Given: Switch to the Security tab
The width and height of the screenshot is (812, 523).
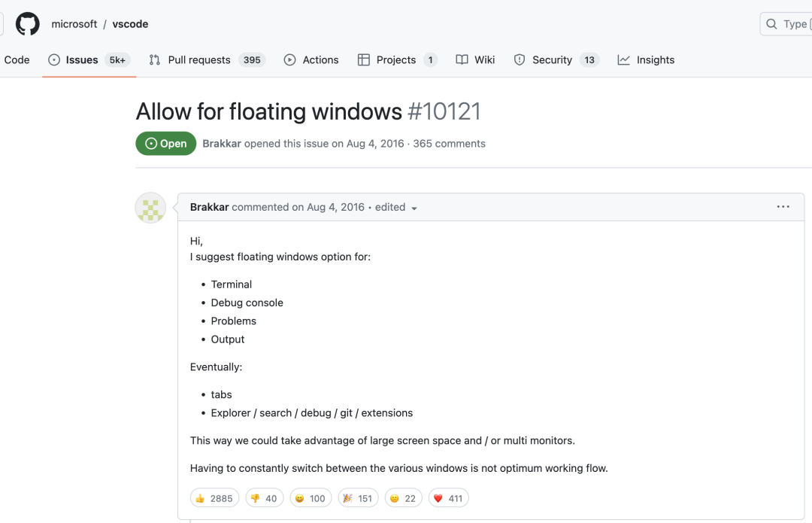Looking at the screenshot, I should coord(556,59).
